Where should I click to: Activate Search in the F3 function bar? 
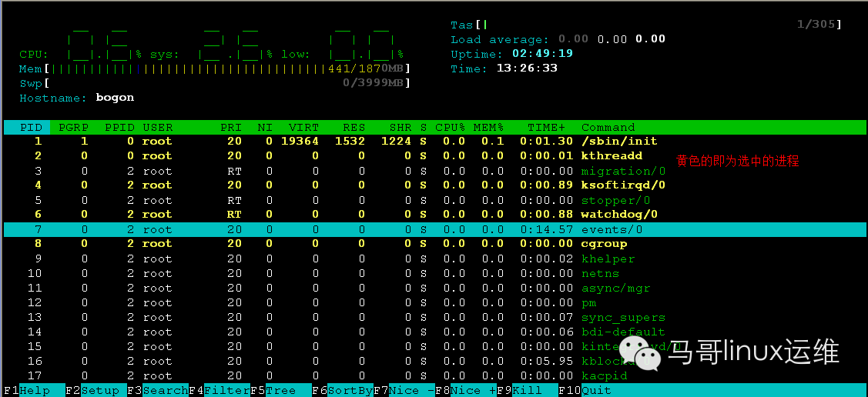165,390
